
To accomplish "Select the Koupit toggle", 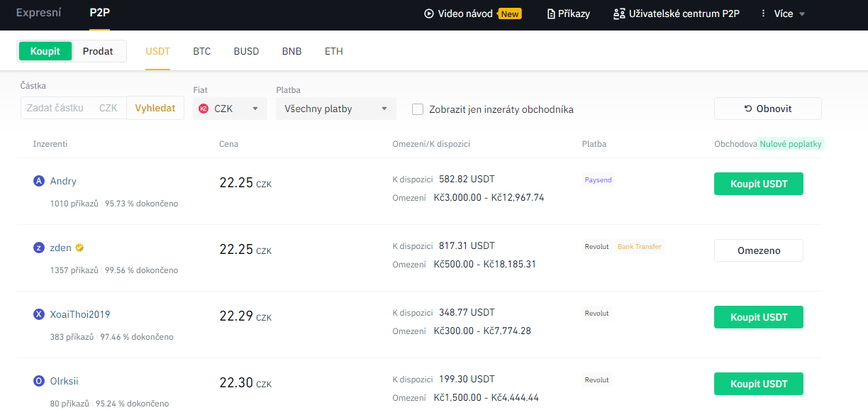I will (x=45, y=51).
